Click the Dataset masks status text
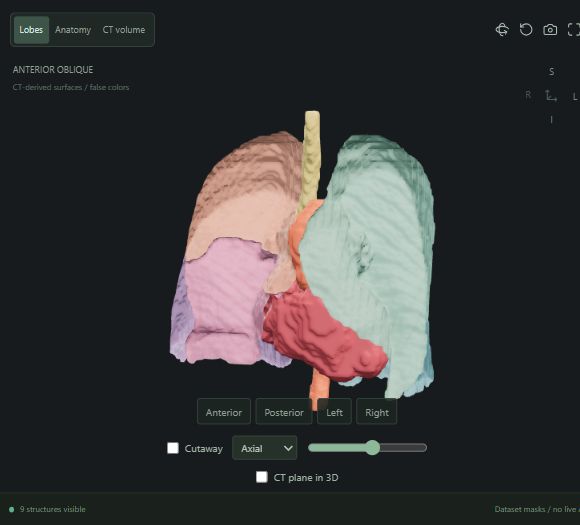Image resolution: width=580 pixels, height=525 pixels. [x=537, y=509]
